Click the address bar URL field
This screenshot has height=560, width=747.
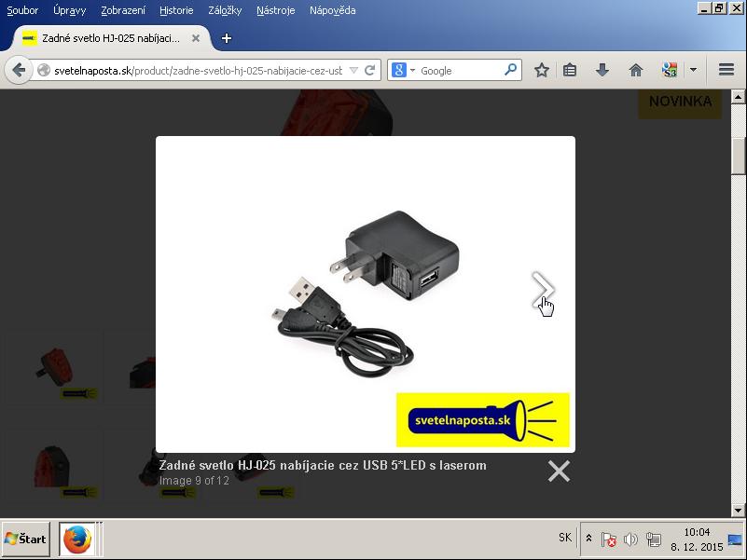196,71
